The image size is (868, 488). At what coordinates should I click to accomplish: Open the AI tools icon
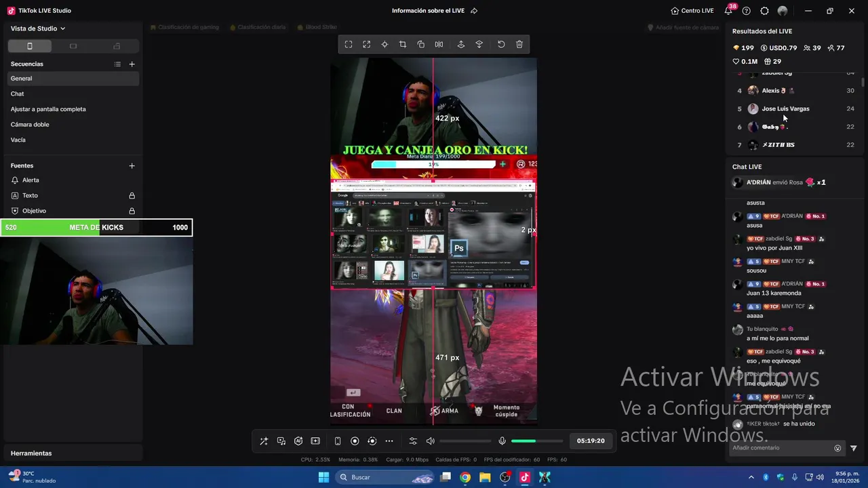coord(298,441)
